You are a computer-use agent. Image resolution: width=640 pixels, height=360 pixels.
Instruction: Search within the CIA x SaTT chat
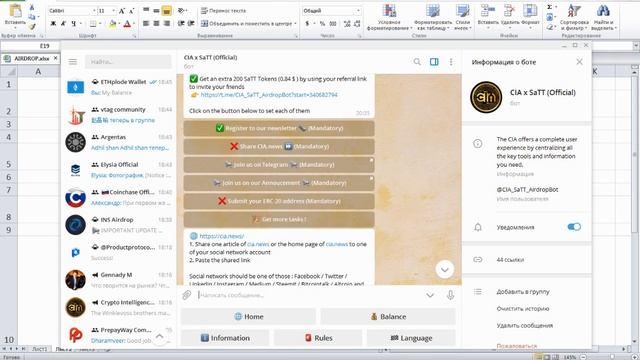click(417, 62)
